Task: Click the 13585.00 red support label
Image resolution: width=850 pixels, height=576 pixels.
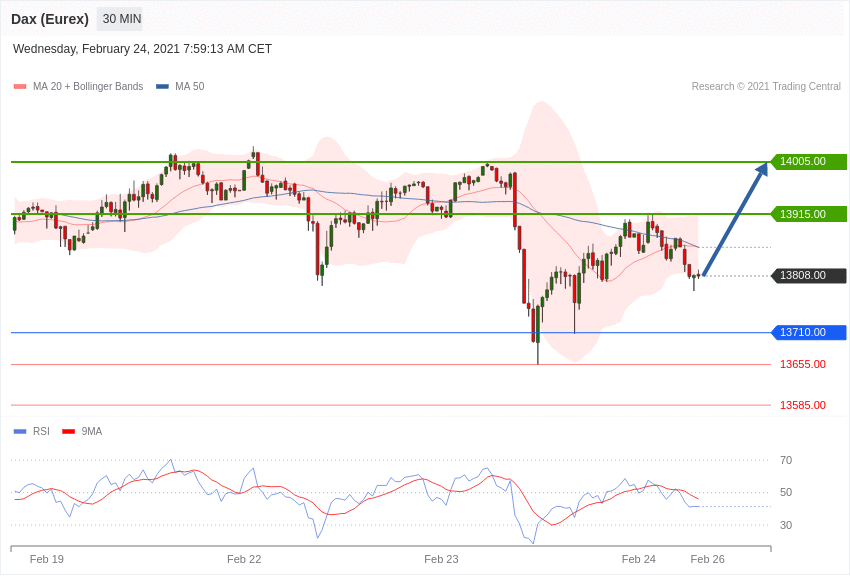Action: tap(802, 405)
